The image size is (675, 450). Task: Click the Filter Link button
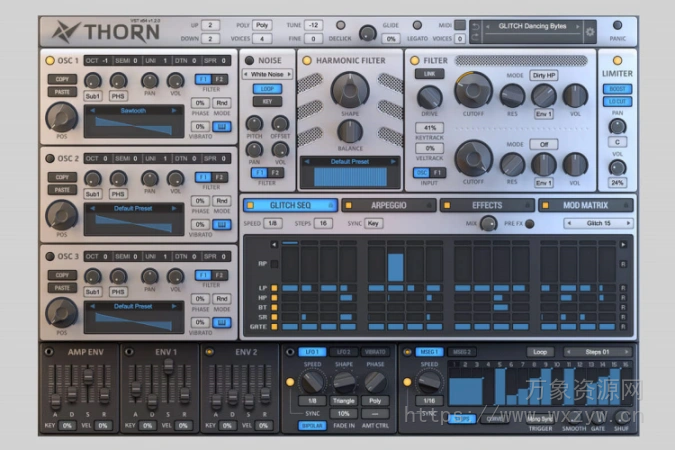click(429, 74)
